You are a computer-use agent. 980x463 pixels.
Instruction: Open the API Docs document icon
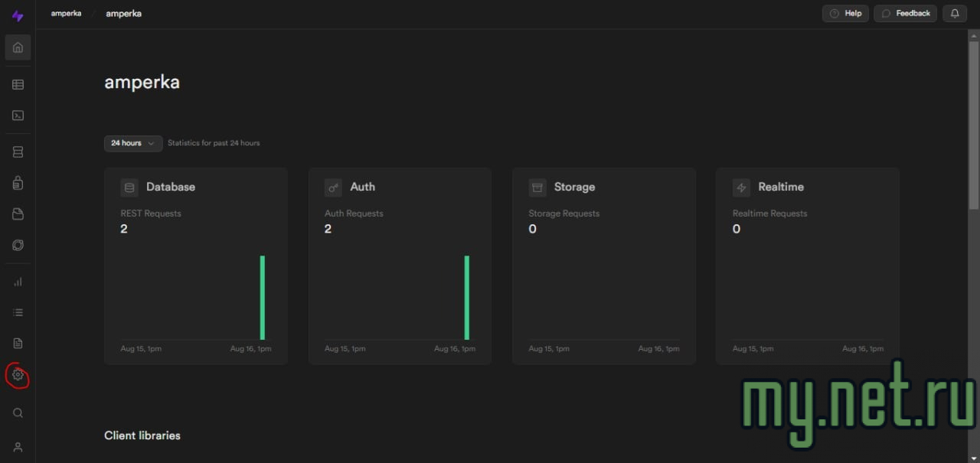coord(18,343)
